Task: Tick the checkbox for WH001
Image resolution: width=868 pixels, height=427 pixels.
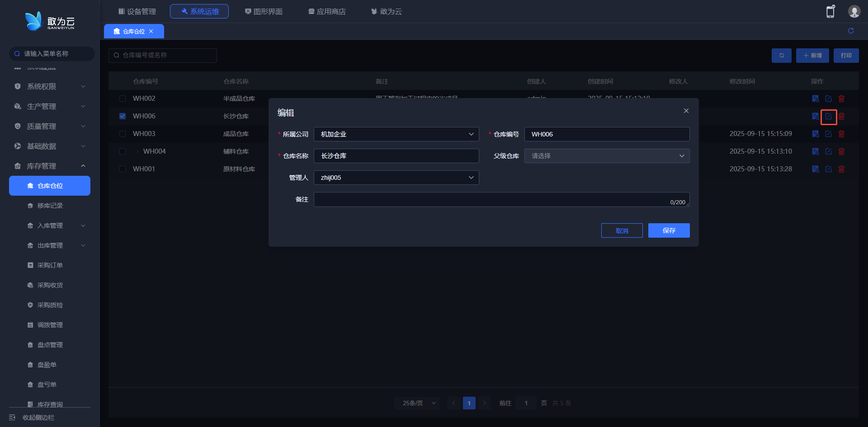Action: tap(123, 169)
